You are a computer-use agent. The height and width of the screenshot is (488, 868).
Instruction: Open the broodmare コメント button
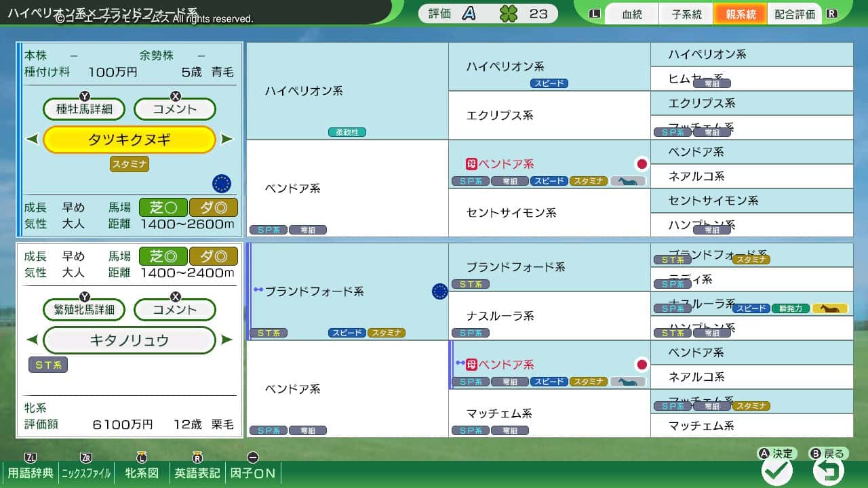pos(175,310)
